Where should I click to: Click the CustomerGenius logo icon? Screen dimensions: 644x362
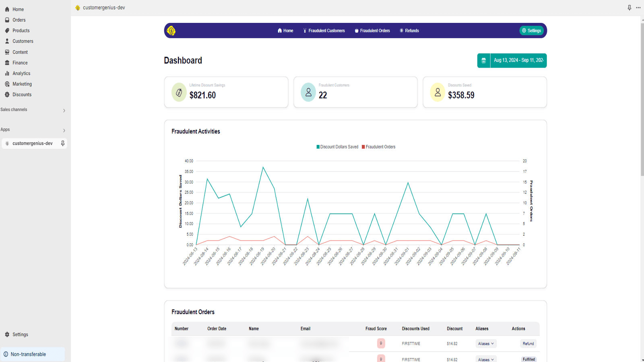[x=171, y=31]
